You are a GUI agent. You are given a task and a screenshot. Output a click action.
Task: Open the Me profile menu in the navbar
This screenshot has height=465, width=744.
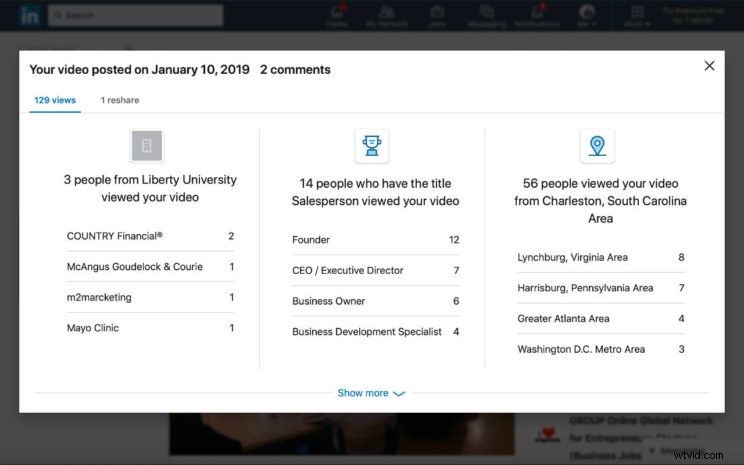coord(587,16)
